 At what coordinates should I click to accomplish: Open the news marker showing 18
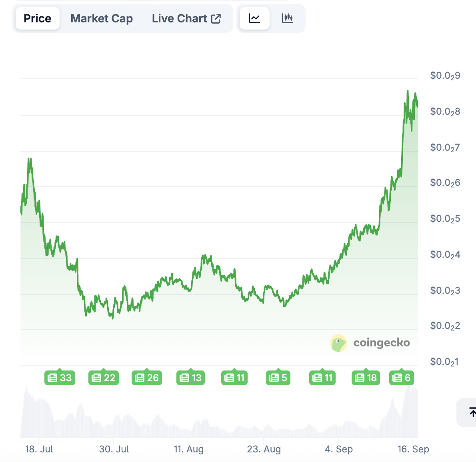(366, 378)
